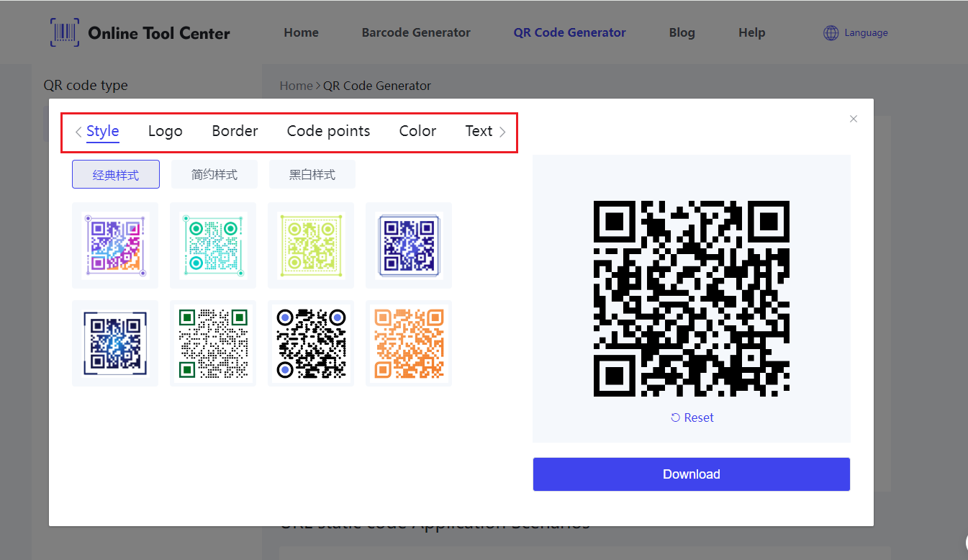Choose the orange rounded QR style

409,343
